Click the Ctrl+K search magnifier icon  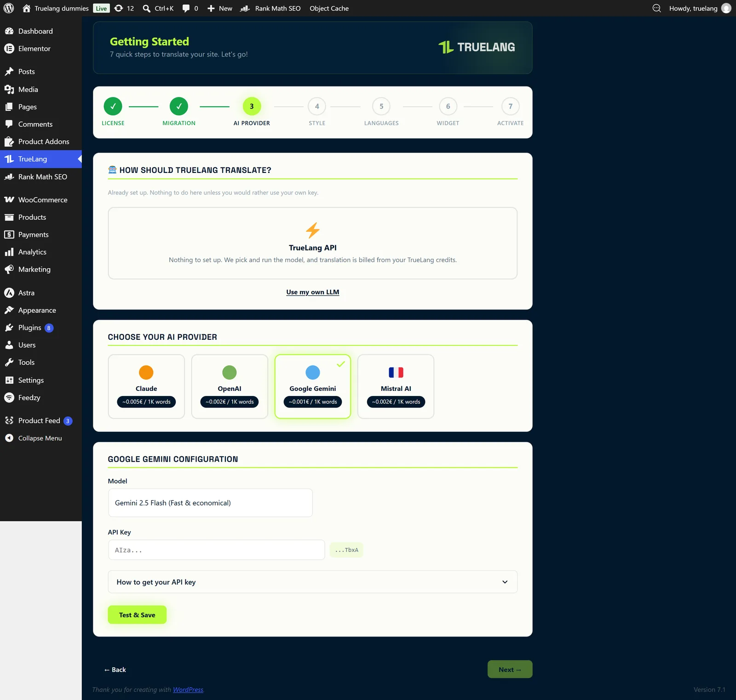[x=147, y=8]
